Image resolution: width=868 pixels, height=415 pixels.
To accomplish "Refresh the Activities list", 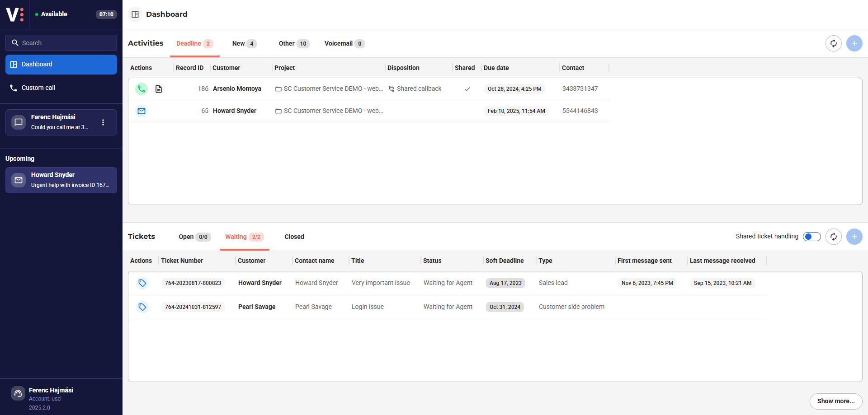I will point(833,43).
